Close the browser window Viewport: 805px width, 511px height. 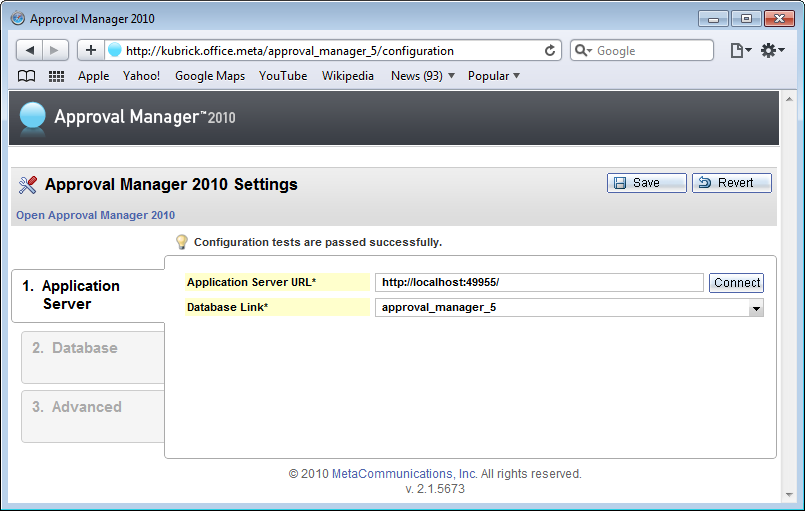779,19
